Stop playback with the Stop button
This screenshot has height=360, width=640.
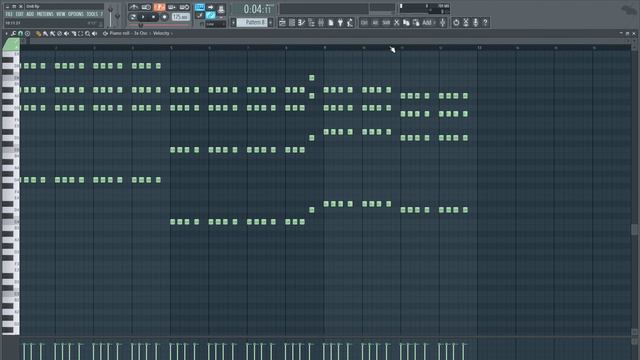153,17
